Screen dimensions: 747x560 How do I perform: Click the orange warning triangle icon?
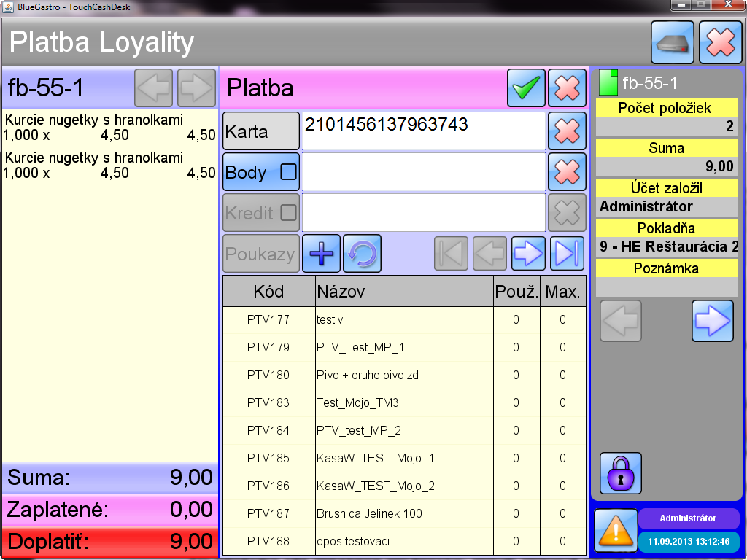point(616,530)
